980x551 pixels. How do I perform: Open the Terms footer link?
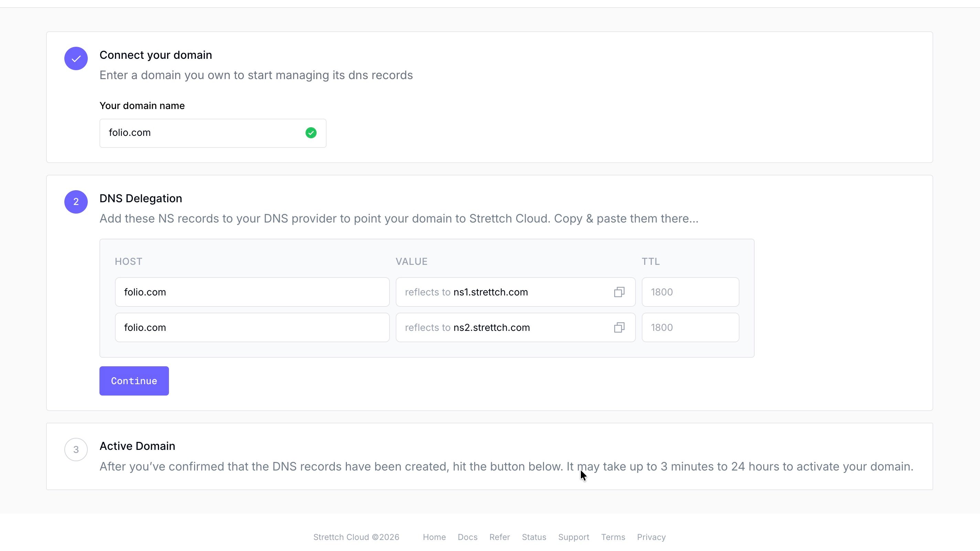pyautogui.click(x=613, y=537)
